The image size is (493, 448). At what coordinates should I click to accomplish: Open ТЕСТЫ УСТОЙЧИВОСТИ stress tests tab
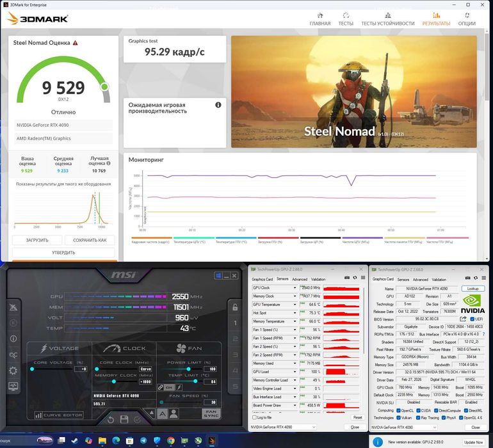(387, 19)
